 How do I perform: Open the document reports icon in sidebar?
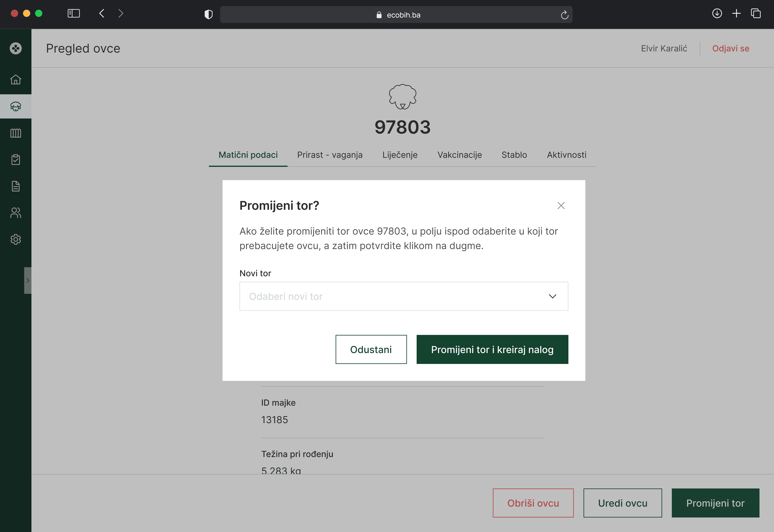pos(16,186)
